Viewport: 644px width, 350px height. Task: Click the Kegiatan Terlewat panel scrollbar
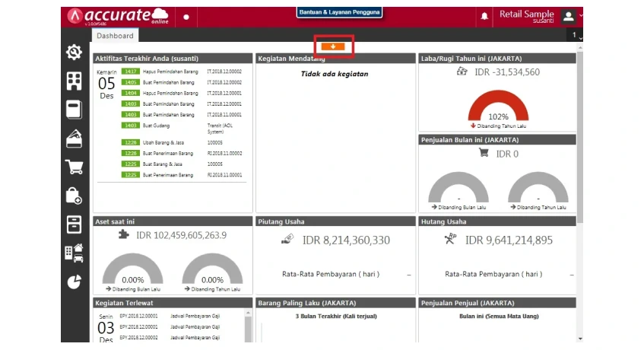pos(248,328)
